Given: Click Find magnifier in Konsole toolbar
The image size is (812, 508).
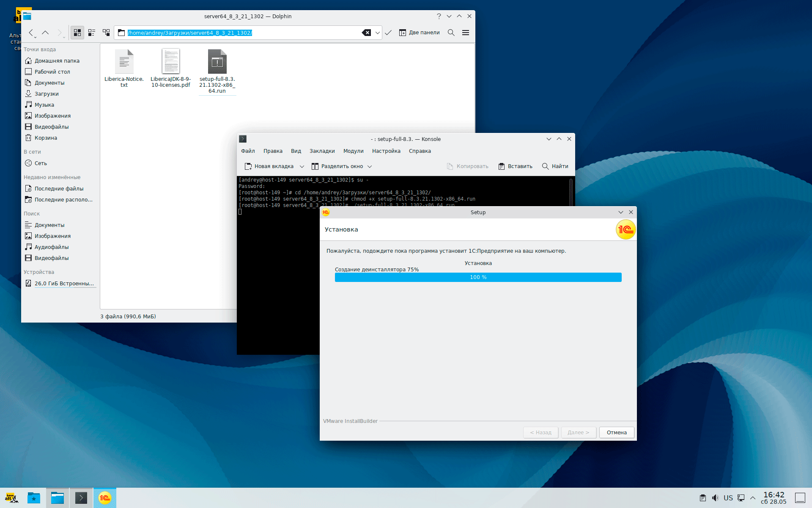Looking at the screenshot, I should click(x=545, y=166).
